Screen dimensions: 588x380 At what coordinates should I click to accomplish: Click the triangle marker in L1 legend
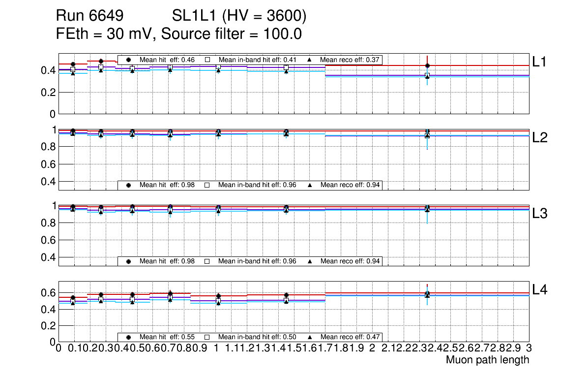point(309,60)
